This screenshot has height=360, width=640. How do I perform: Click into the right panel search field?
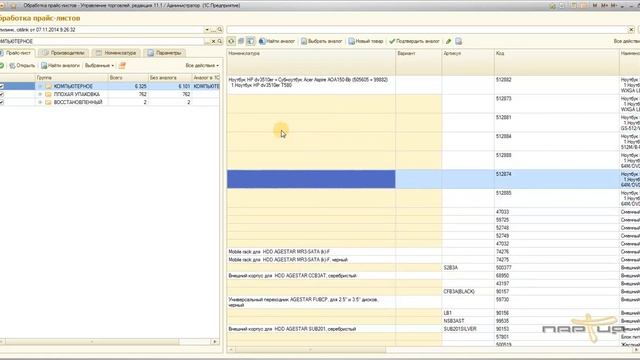427,30
